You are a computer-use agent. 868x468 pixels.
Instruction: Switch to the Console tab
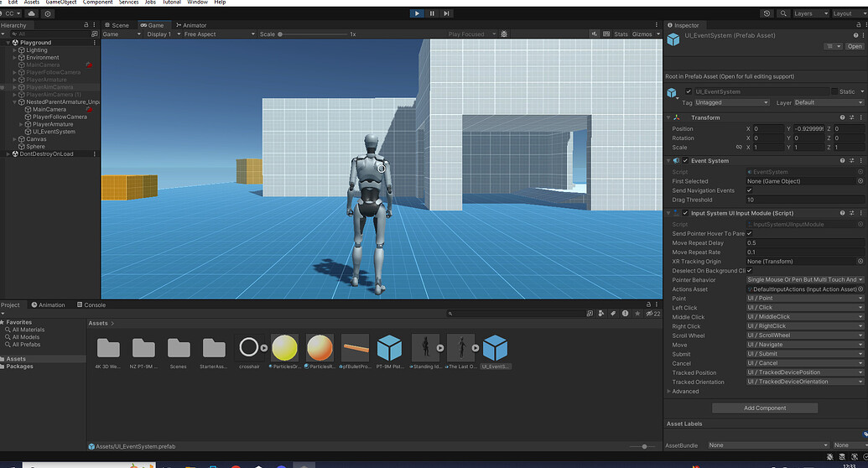pos(91,305)
